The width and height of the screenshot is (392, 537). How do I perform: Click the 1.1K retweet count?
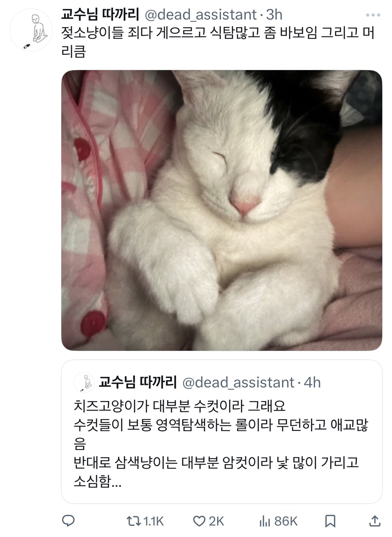click(153, 521)
